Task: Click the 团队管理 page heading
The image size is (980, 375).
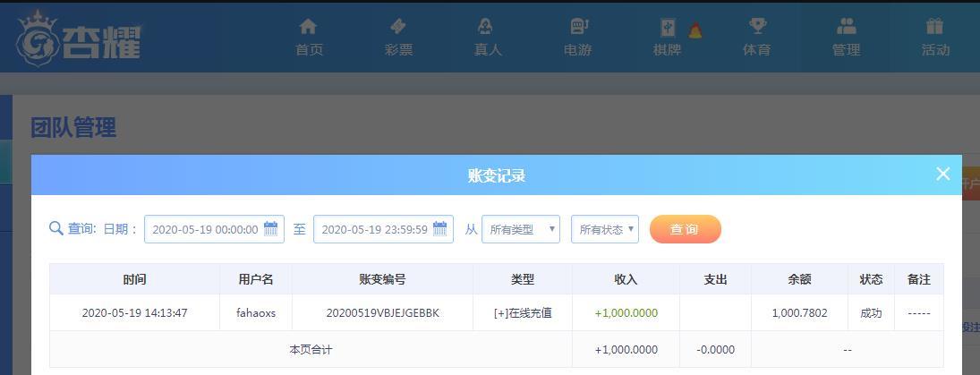Action: coord(73,128)
